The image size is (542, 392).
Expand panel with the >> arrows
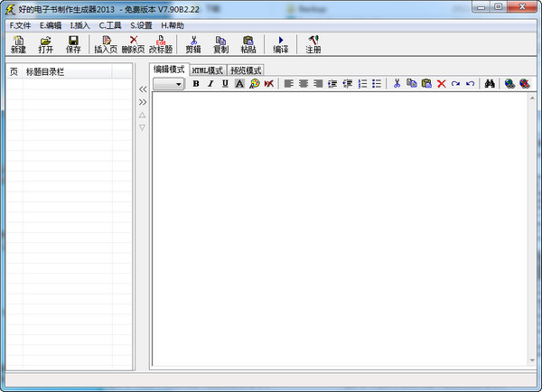pos(142,102)
